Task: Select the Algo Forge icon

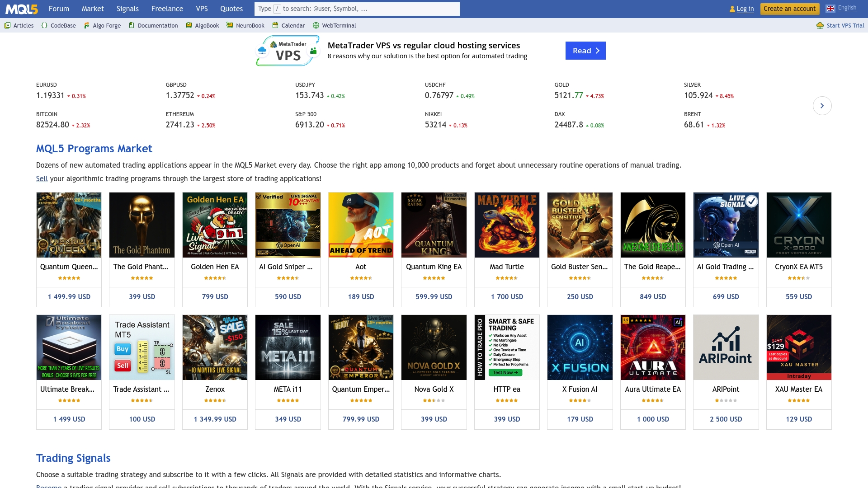Action: click(x=86, y=25)
